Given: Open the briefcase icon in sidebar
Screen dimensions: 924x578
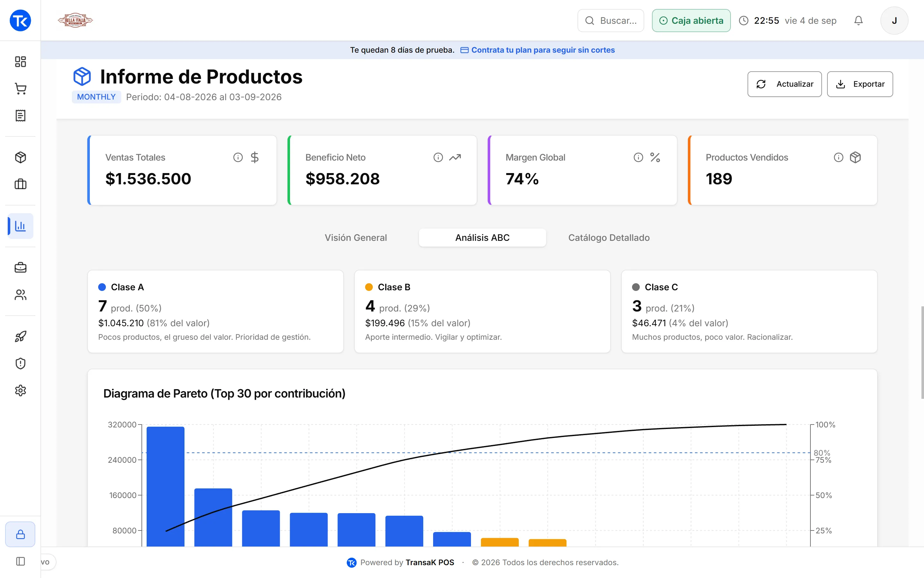Looking at the screenshot, I should tap(20, 267).
